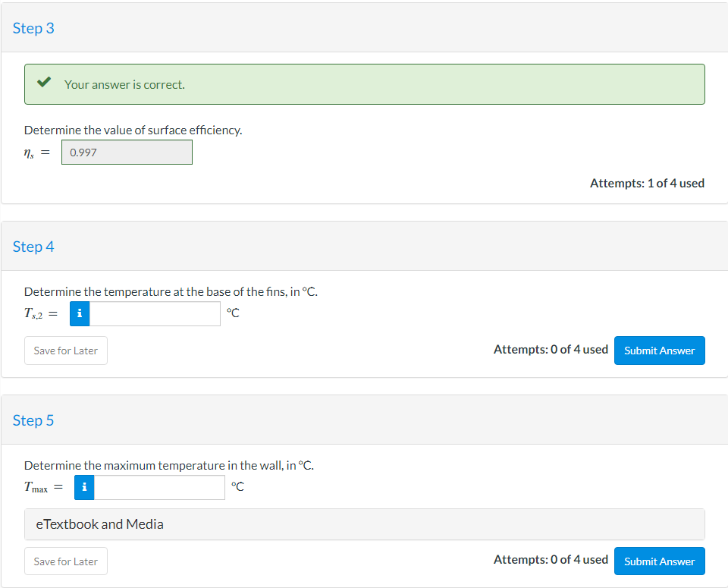Click the green checkmark in correct-answer banner

[x=44, y=82]
